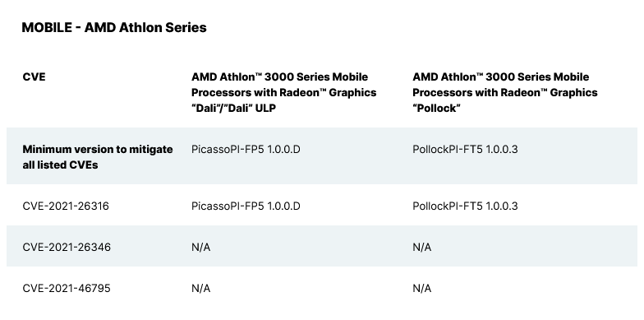Select the CVE-2021-46795 row label
This screenshot has width=644, height=320.
tap(67, 288)
